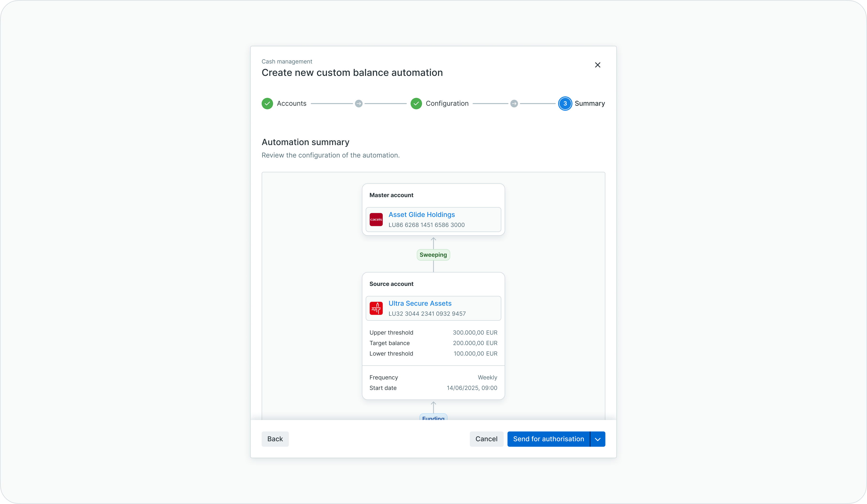Screen dimensions: 867x504
Task: Click arrow connector between Accounts and Configuration
Action: pyautogui.click(x=359, y=104)
